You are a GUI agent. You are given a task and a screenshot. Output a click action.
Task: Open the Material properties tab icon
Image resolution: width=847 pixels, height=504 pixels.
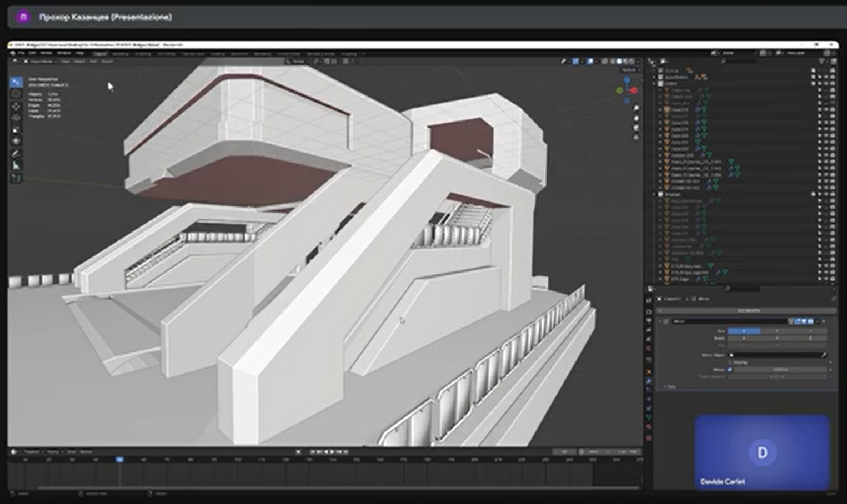tap(649, 426)
